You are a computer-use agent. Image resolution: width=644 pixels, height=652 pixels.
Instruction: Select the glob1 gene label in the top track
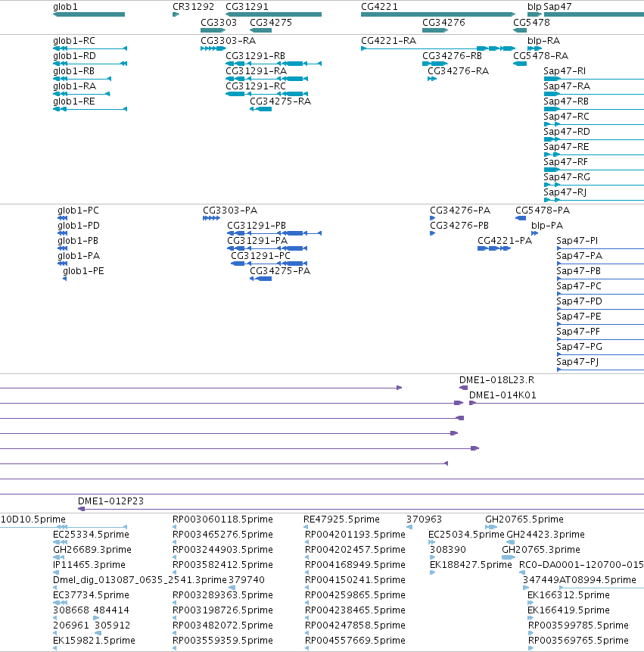[x=65, y=7]
